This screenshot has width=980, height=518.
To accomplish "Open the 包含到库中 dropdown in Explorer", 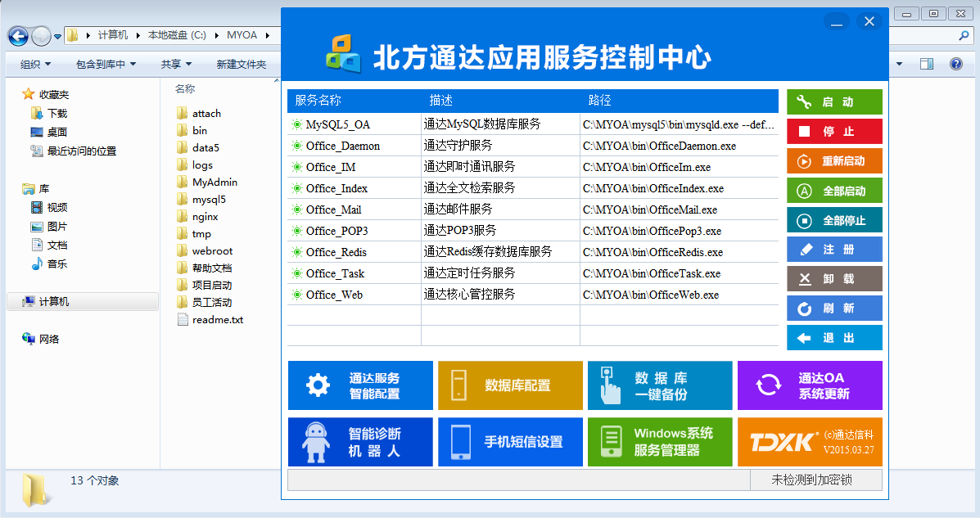I will pos(106,64).
